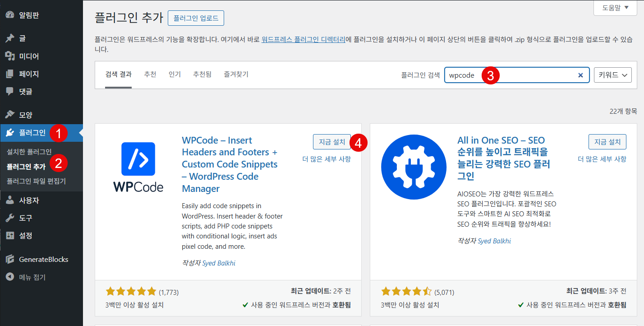The height and width of the screenshot is (326, 644).
Task: Open the 알림판 dashboard menu
Action: point(29,15)
